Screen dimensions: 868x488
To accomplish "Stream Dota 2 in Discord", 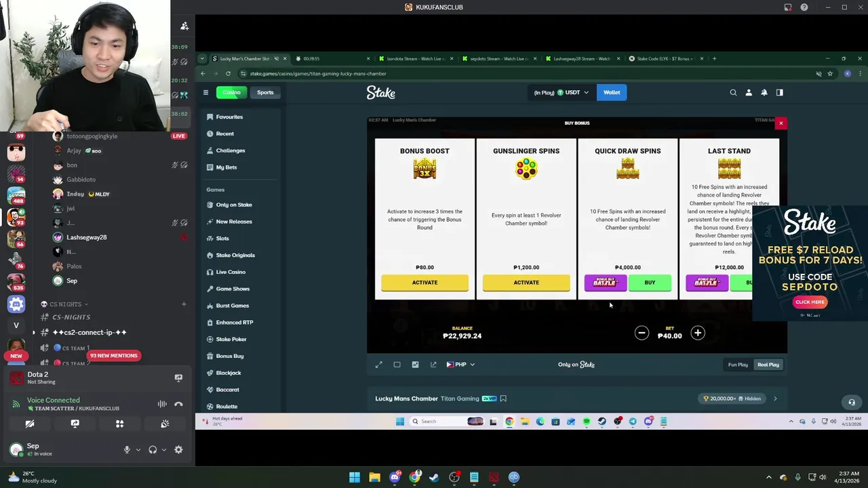I will 178,378.
